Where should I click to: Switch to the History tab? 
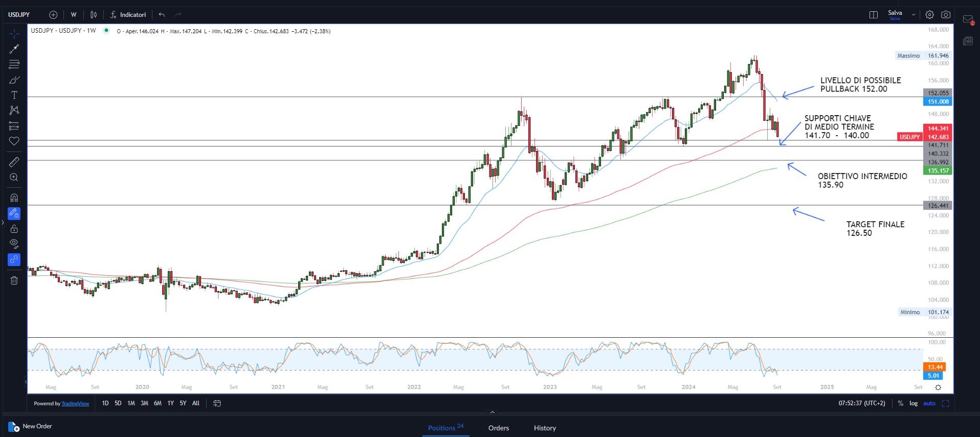click(545, 428)
